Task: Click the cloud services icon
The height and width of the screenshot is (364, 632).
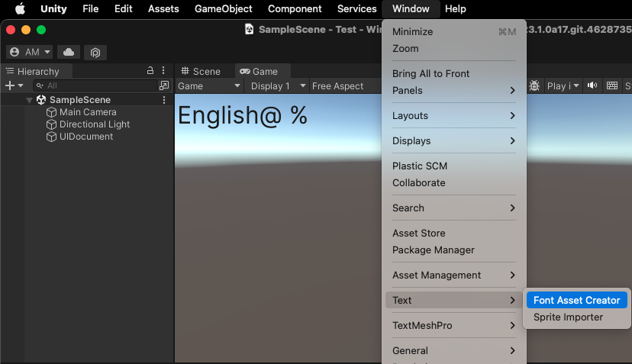Action: [x=69, y=52]
